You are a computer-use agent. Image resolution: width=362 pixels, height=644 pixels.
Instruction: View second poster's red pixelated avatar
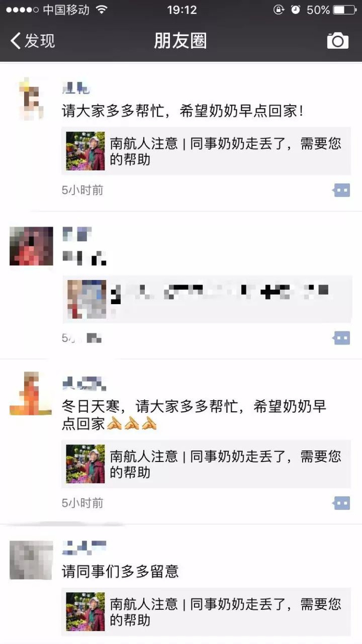point(31,246)
